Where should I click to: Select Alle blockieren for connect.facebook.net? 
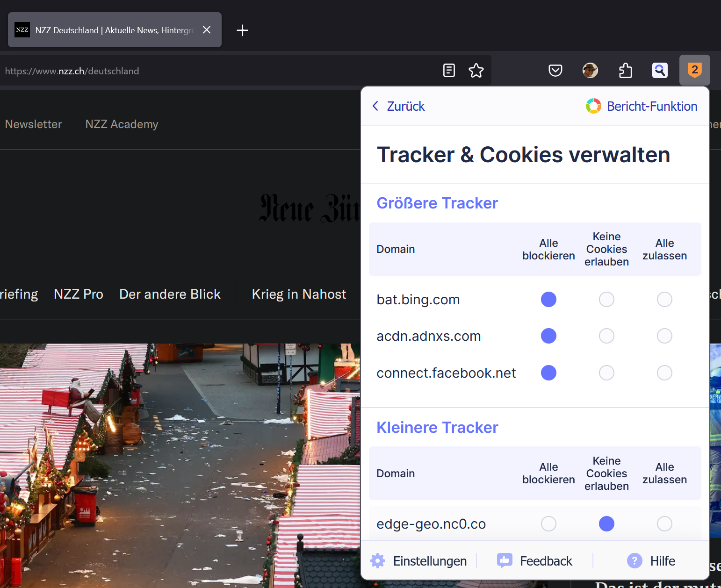coord(548,373)
